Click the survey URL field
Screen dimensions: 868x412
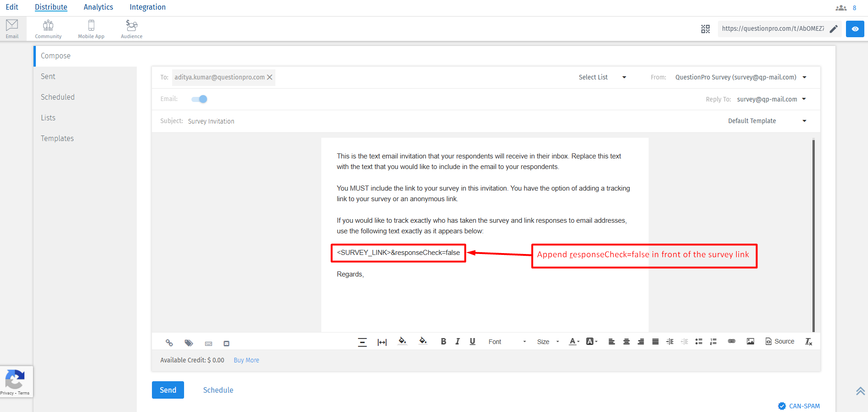(773, 28)
